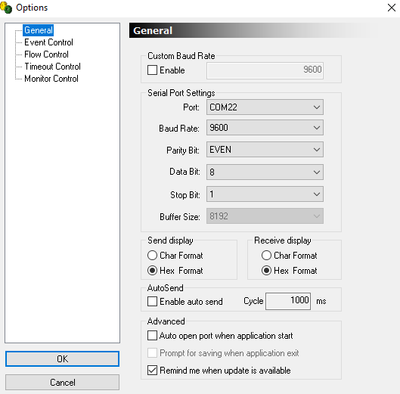Tick the Enable auto send checkbox
This screenshot has height=394, width=400.
pyautogui.click(x=152, y=301)
